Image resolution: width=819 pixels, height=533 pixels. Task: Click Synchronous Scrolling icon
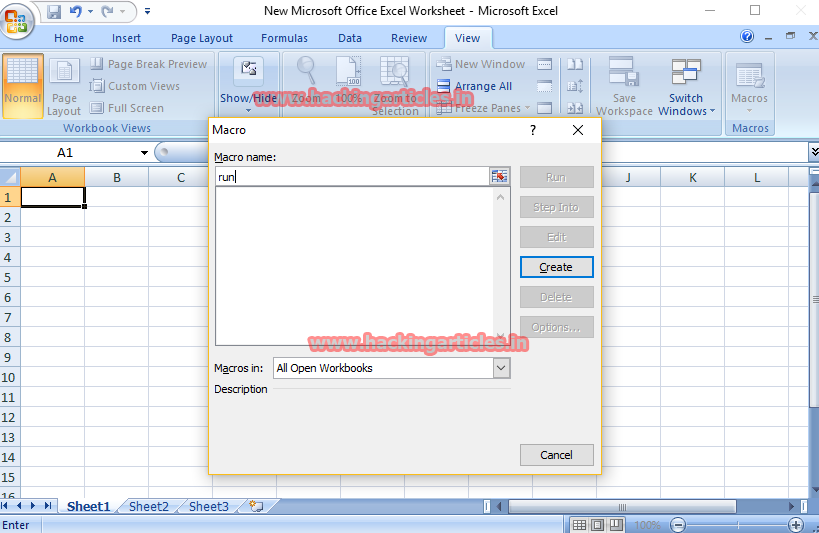click(x=575, y=86)
